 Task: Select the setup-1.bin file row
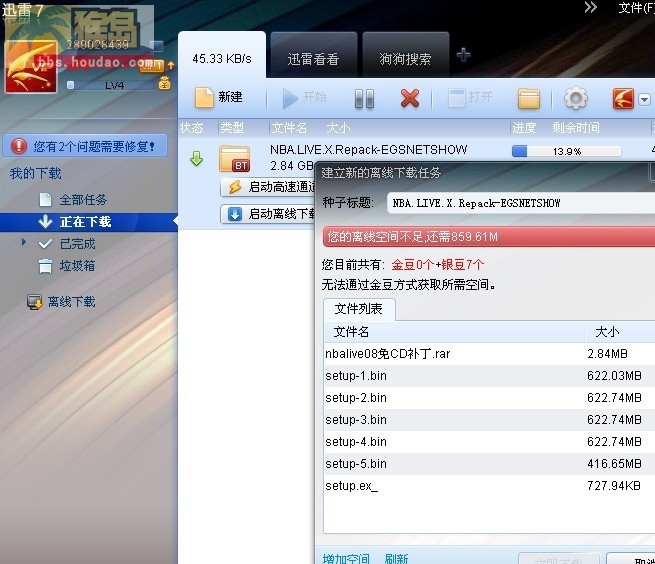pyautogui.click(x=489, y=376)
